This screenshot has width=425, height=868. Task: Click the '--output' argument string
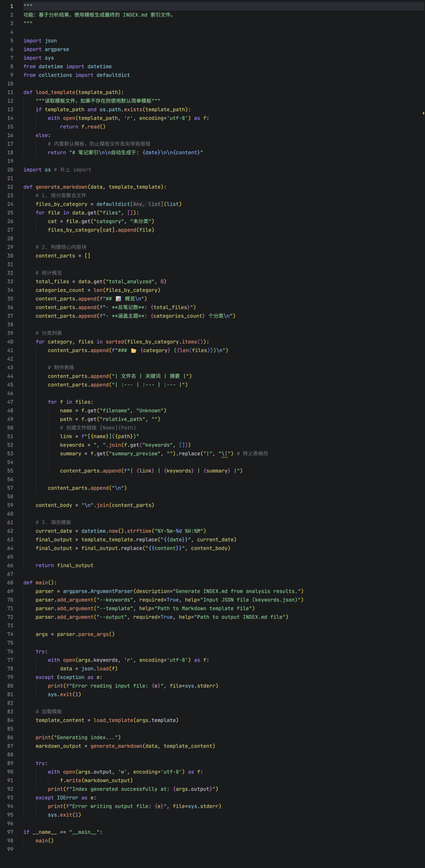click(x=112, y=617)
